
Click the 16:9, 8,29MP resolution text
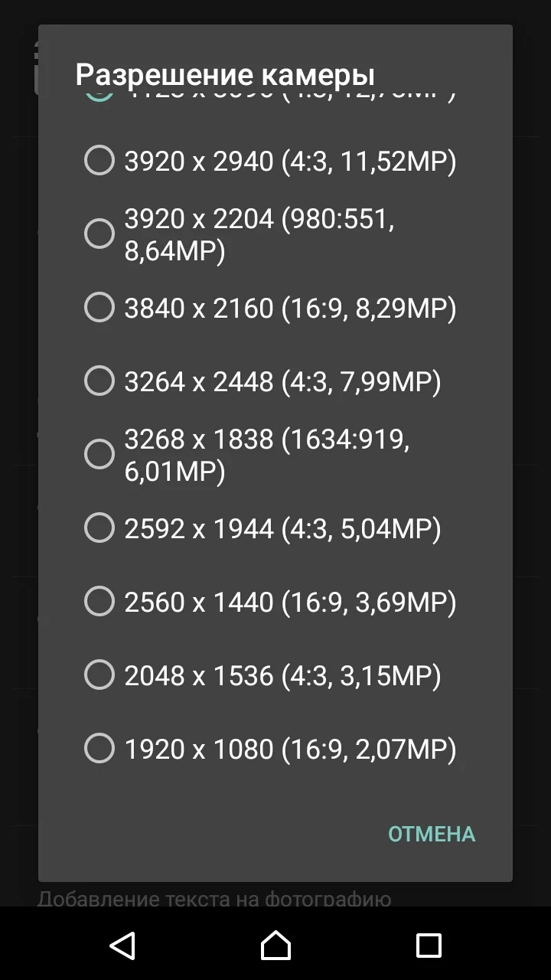click(291, 309)
